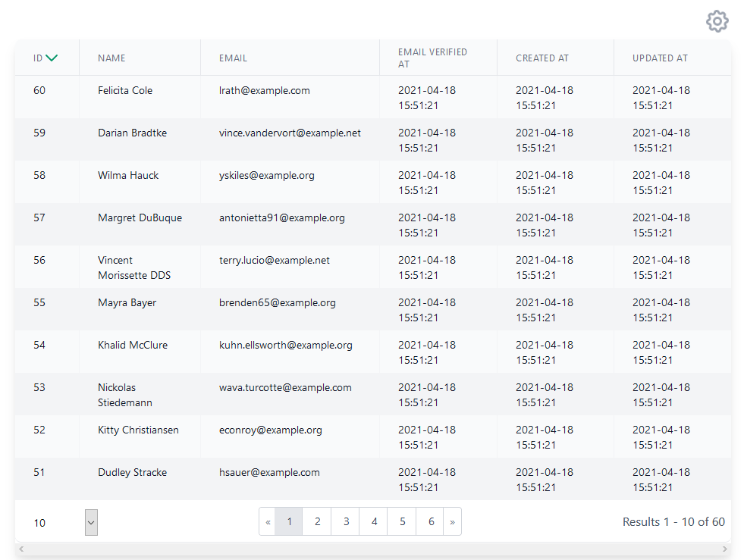Select row of Felicita Cole
The height and width of the screenshot is (560, 744).
[x=373, y=97]
